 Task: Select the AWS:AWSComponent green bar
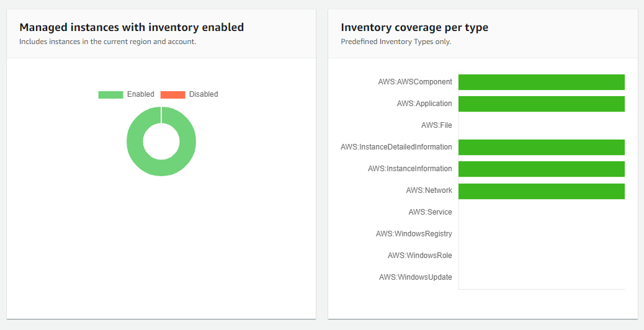point(541,82)
